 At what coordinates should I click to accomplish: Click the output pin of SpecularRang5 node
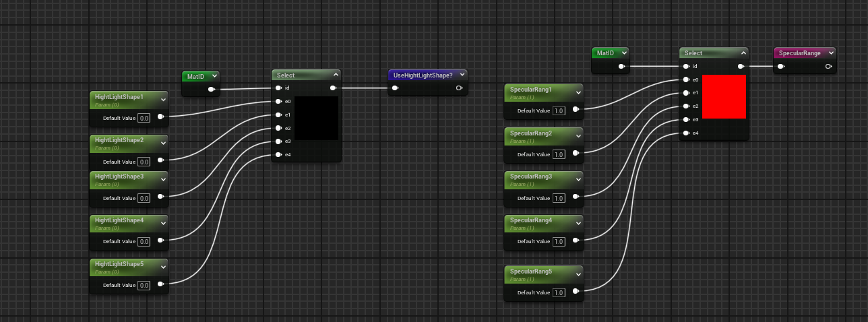pos(576,292)
